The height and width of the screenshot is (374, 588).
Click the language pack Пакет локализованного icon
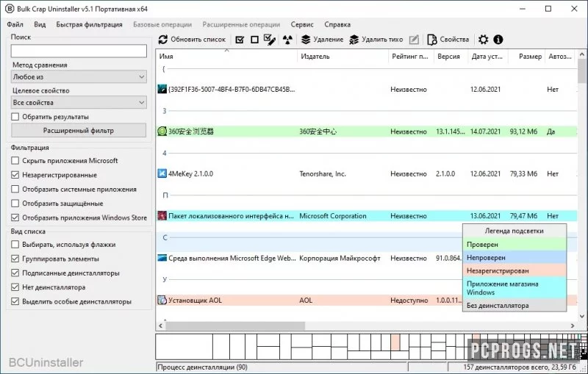162,215
